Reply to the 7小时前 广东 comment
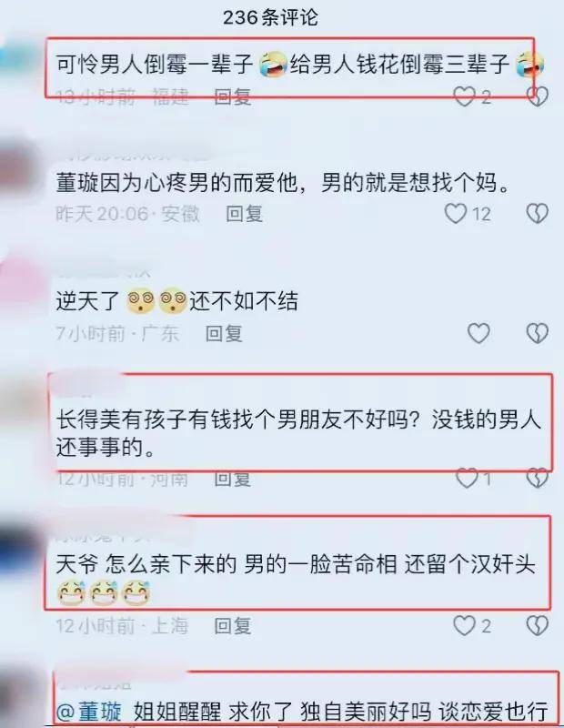Screen dimensions: 564x728 click(224, 334)
